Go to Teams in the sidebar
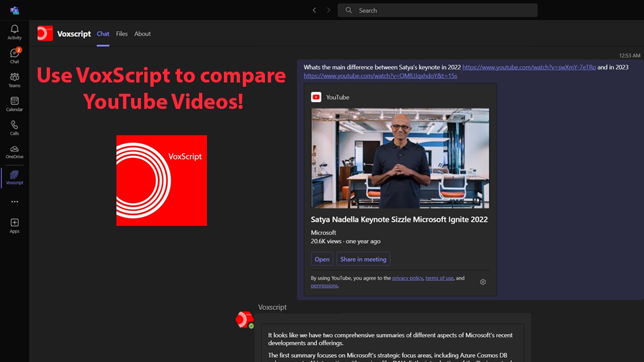This screenshot has width=644, height=362. (15, 80)
